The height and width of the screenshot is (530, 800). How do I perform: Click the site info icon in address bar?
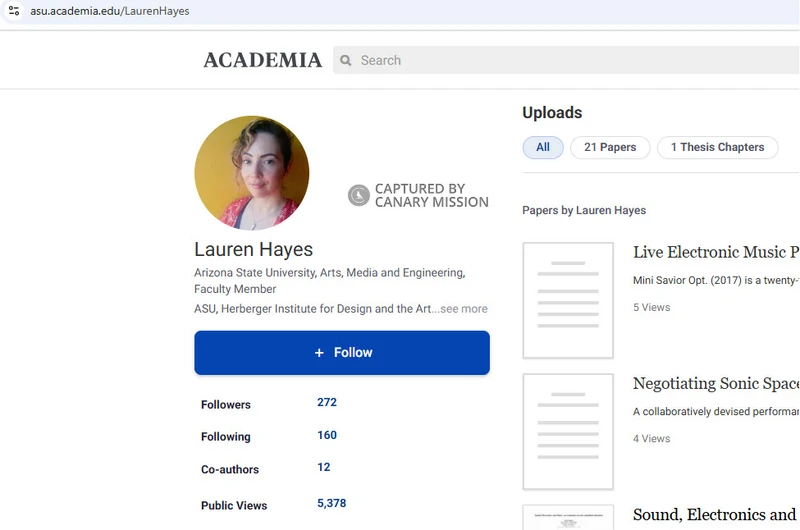[14, 10]
